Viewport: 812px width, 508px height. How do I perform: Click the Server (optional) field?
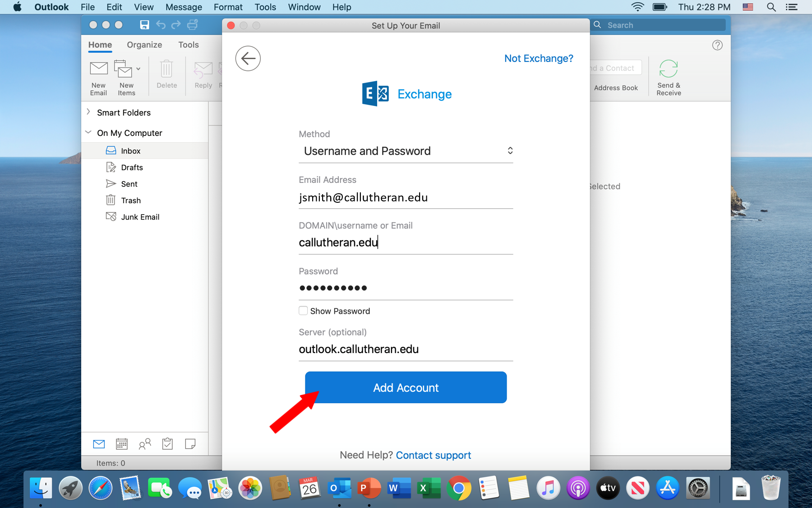pyautogui.click(x=406, y=349)
